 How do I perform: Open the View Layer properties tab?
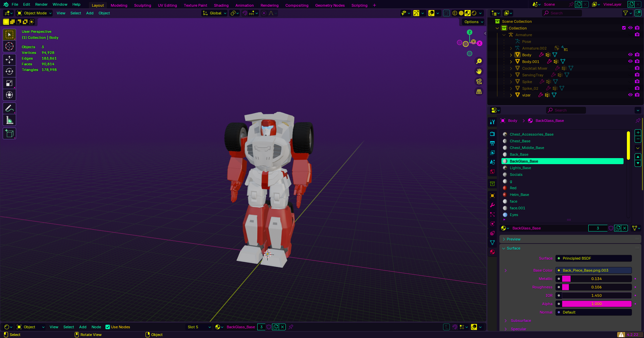tap(492, 153)
